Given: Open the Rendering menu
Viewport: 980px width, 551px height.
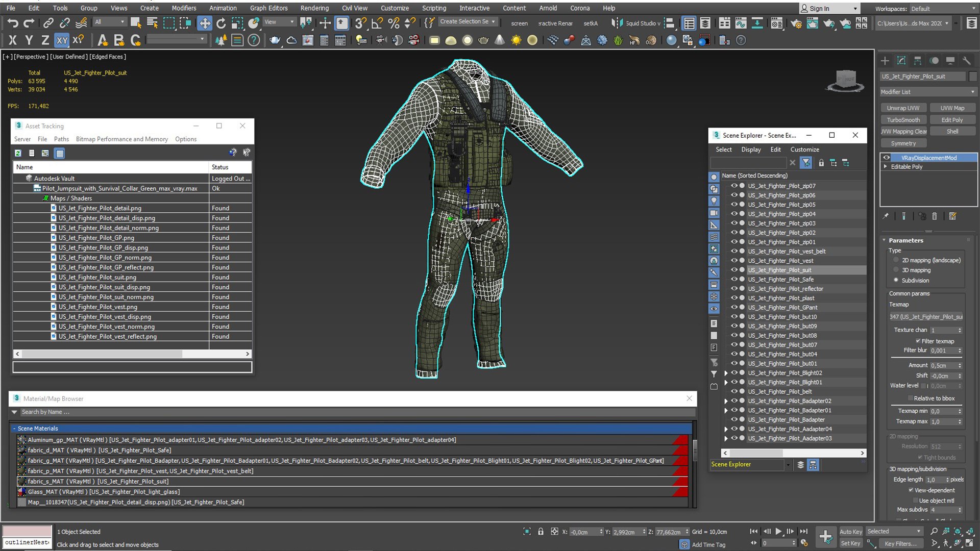Looking at the screenshot, I should (x=314, y=8).
